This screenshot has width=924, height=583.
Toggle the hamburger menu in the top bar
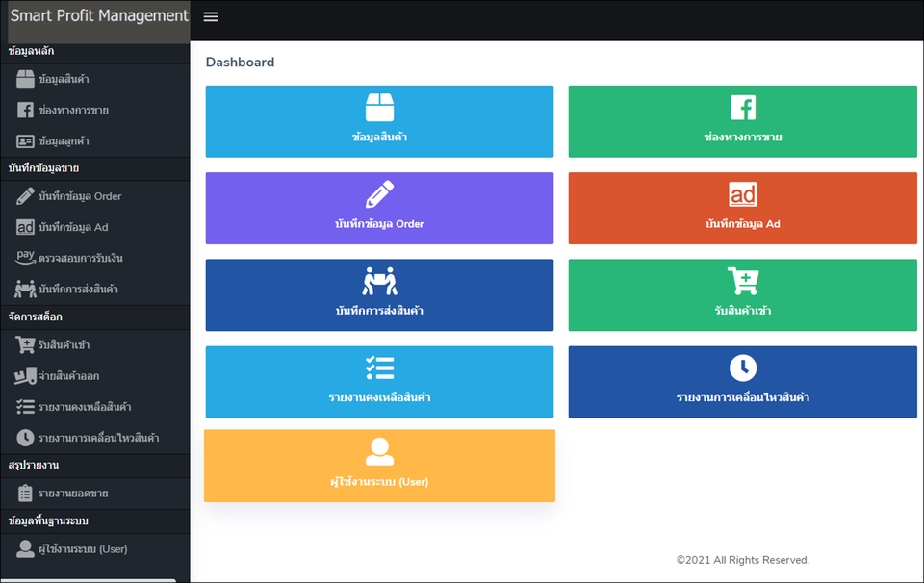(211, 17)
